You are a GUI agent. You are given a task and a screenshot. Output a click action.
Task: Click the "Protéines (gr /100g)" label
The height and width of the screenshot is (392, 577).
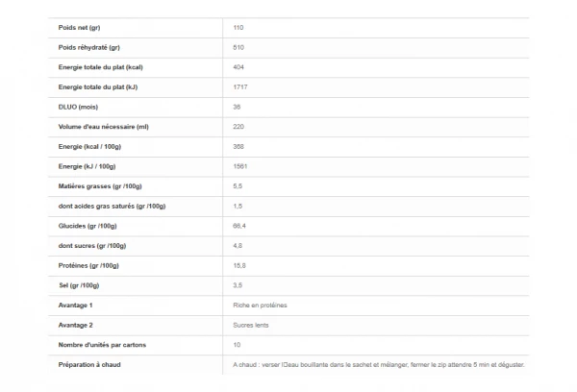tap(88, 265)
